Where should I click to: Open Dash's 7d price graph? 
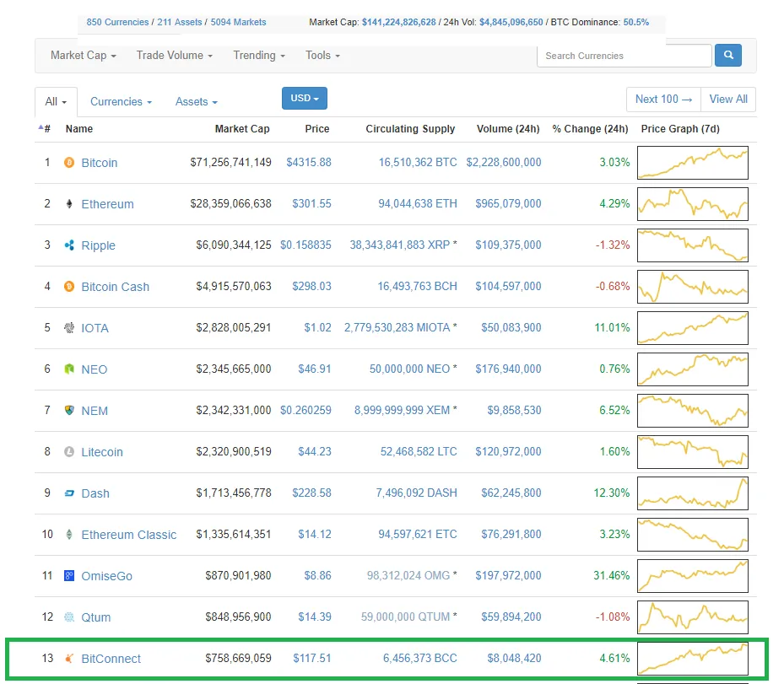693,493
